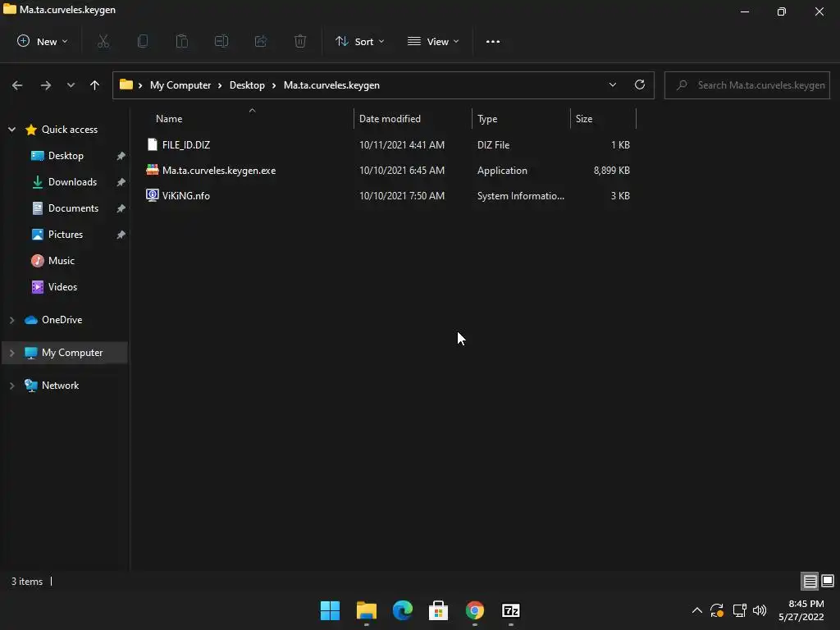840x630 pixels.
Task: Click the sync update tray icon
Action: (717, 610)
